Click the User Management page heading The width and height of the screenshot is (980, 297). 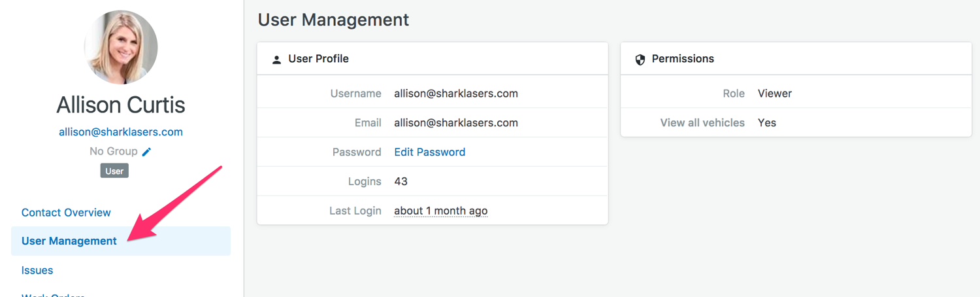333,20
